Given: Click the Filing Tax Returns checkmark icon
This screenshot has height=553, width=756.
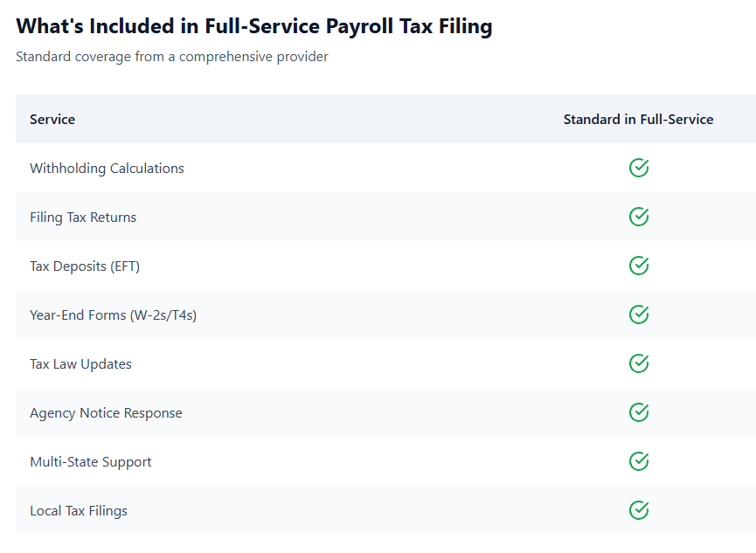Looking at the screenshot, I should click(x=639, y=217).
